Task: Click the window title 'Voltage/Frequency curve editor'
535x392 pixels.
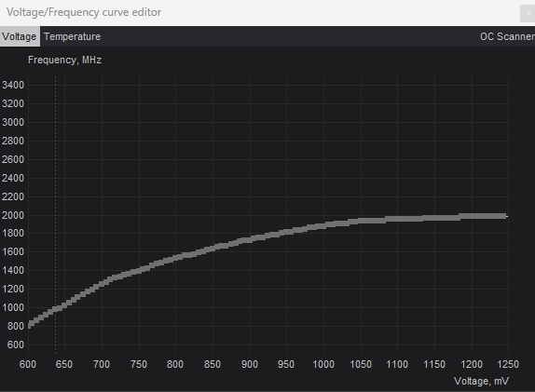Action: 84,12
